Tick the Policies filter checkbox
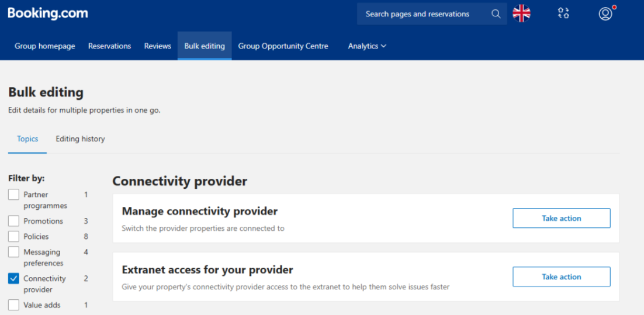 pyautogui.click(x=13, y=237)
